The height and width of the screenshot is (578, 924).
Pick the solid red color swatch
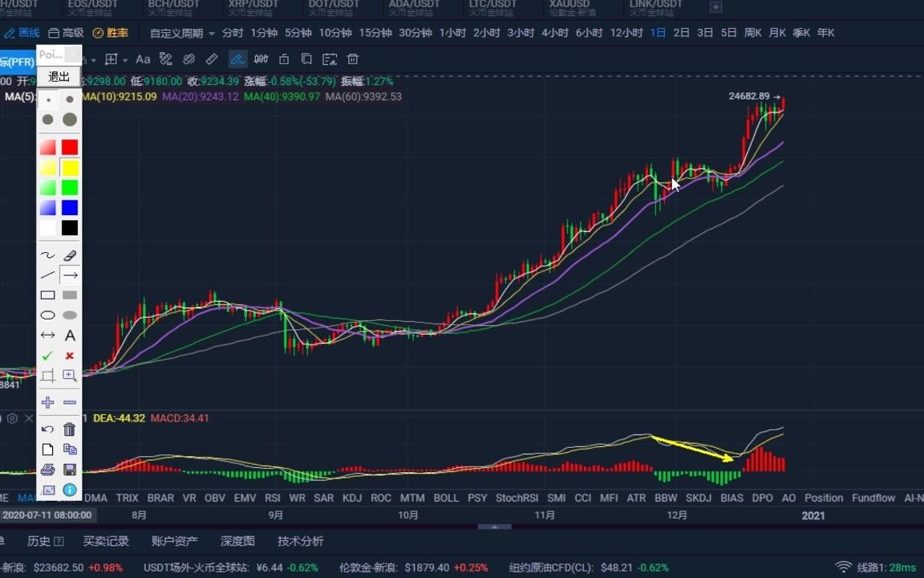click(x=70, y=147)
